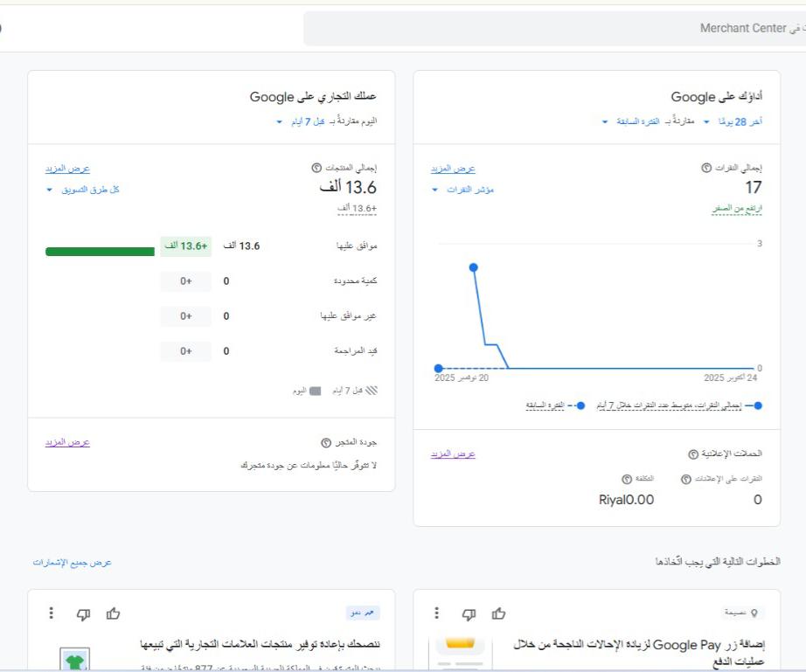The image size is (806, 672).
Task: Open the قبل 7 أيام comparison dropdown
Action: 302,121
